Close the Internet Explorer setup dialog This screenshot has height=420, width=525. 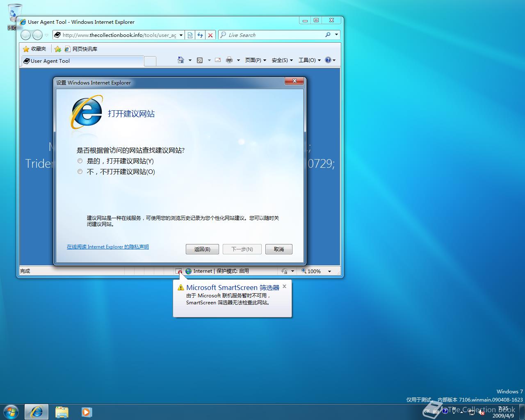click(x=294, y=81)
